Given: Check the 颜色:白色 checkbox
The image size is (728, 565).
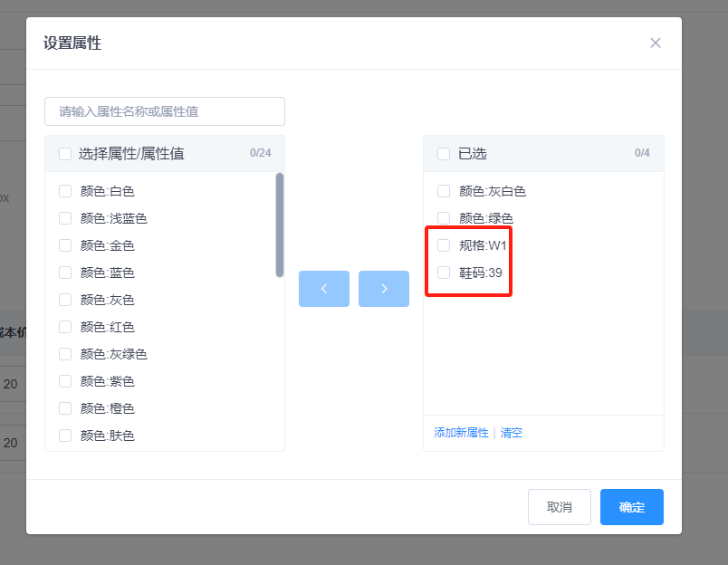Looking at the screenshot, I should [x=65, y=191].
